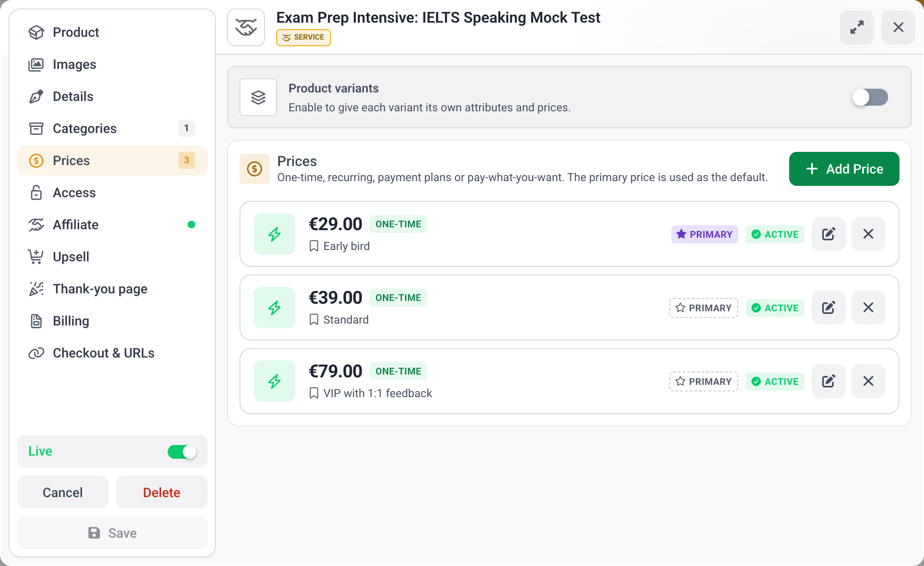Image resolution: width=924 pixels, height=566 pixels.
Task: Open the Thank-you page settings
Action: pos(112,289)
